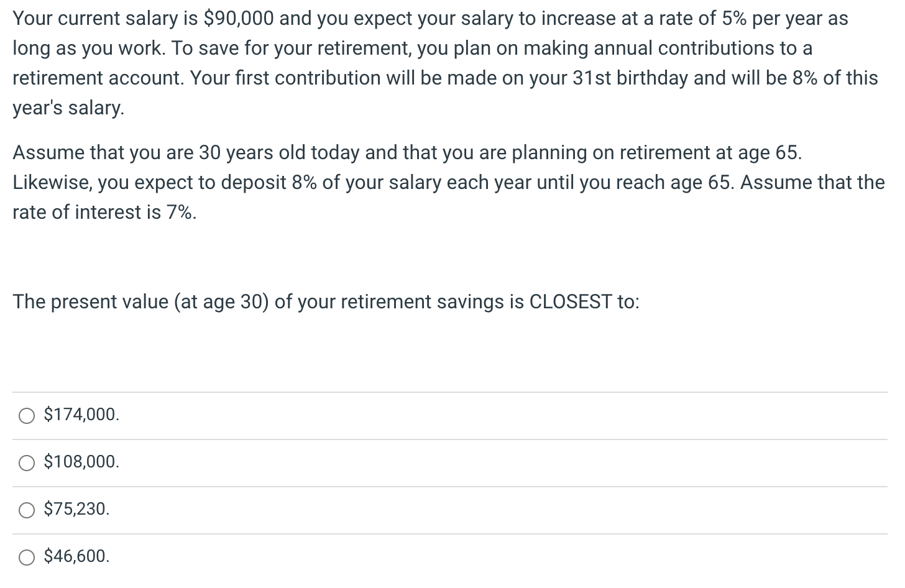Click the "$46,600." answer label text
The width and height of the screenshot is (905, 588).
click(x=76, y=556)
